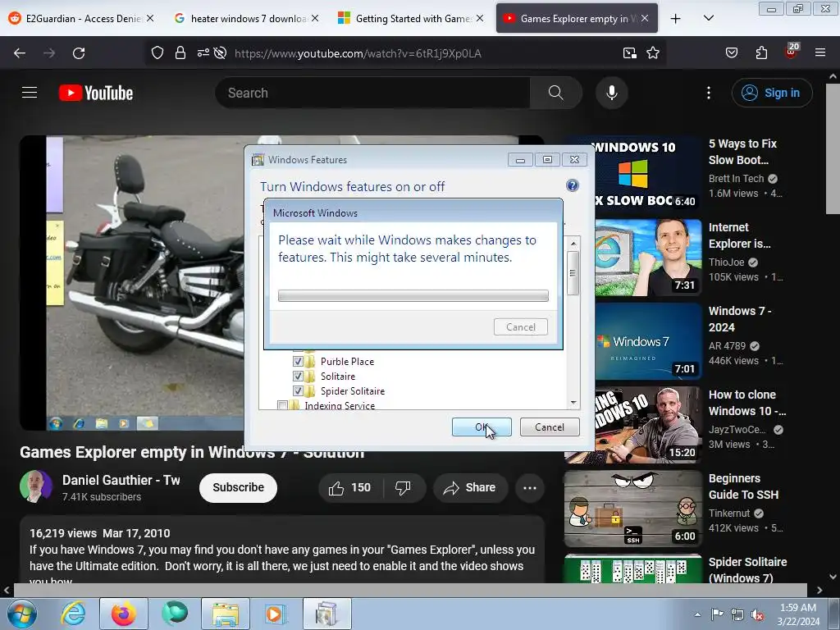Image resolution: width=840 pixels, height=630 pixels.
Task: Open Daniel Gauthier channel name link
Action: point(121,480)
